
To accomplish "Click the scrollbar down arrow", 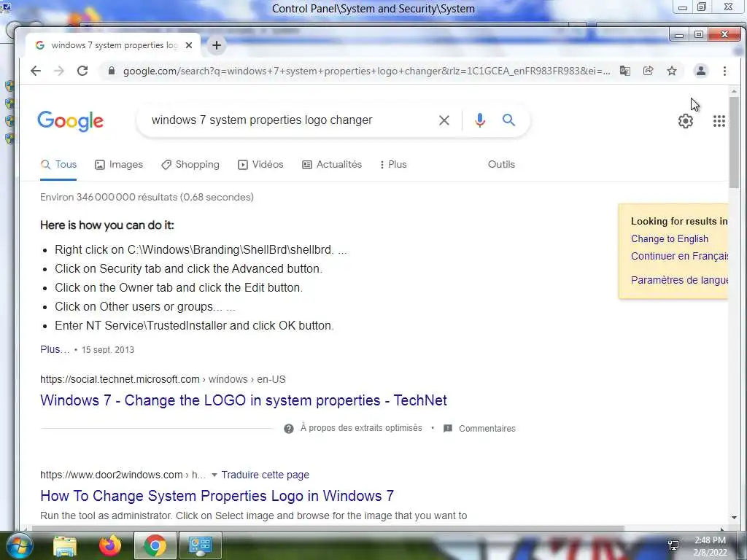I will (x=734, y=518).
